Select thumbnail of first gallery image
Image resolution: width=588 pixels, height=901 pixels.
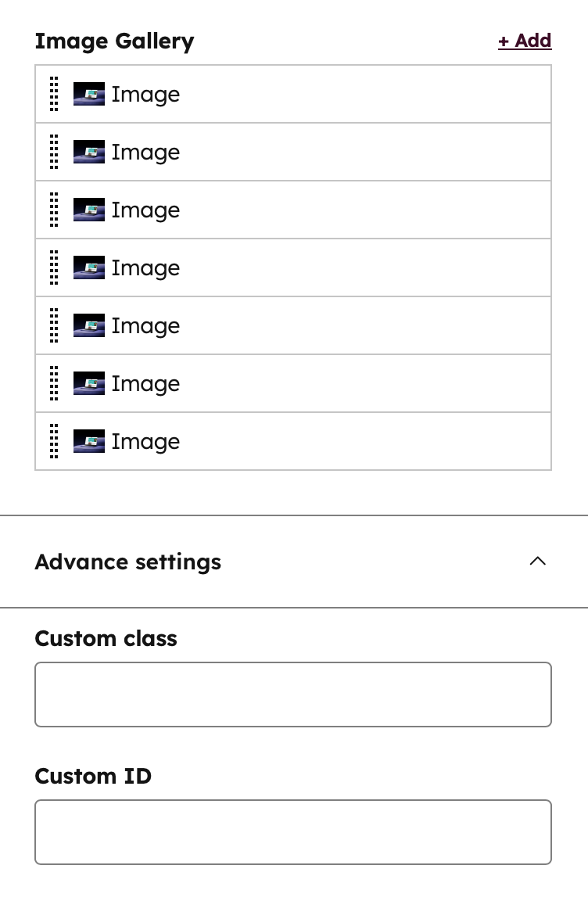(x=89, y=94)
